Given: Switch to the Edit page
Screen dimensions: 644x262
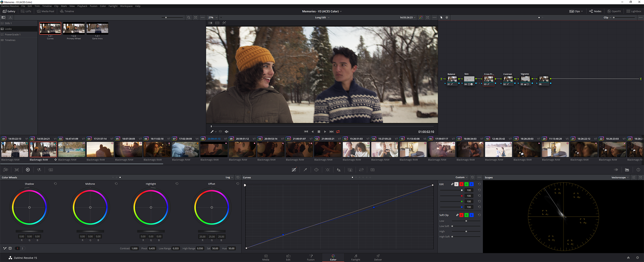Looking at the screenshot, I should [x=288, y=257].
